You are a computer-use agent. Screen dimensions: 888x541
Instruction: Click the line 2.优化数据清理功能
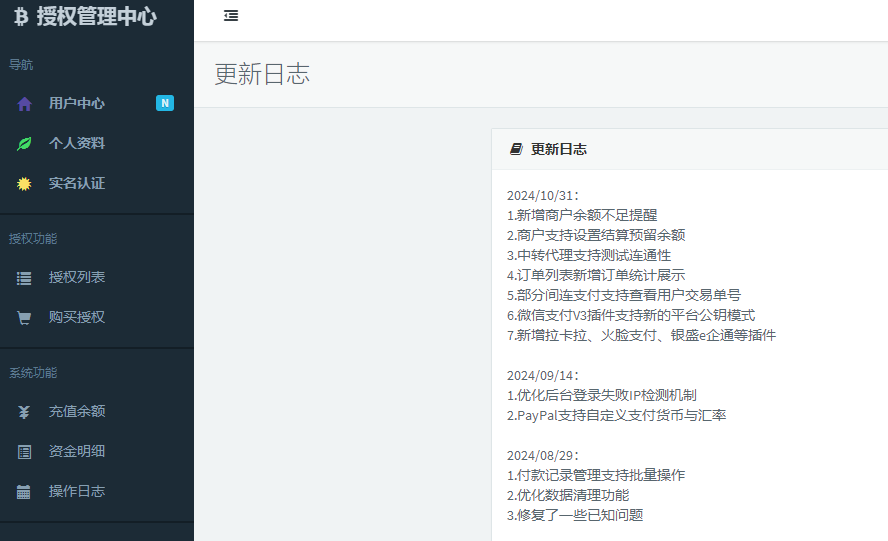click(x=568, y=495)
